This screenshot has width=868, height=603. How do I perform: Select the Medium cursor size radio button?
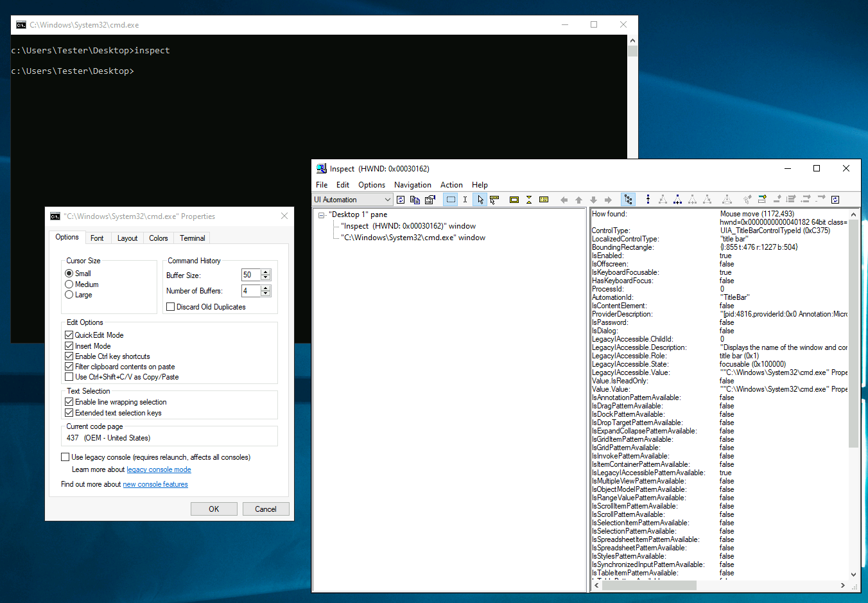point(69,284)
